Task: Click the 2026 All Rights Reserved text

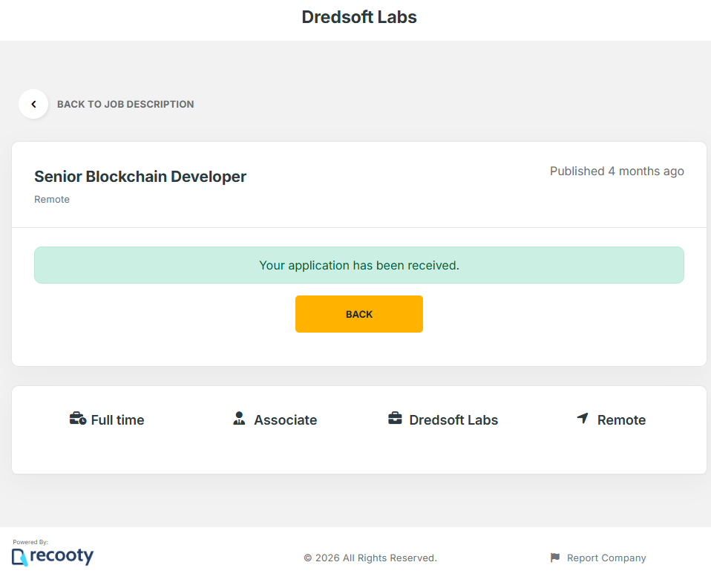Action: pyautogui.click(x=370, y=558)
